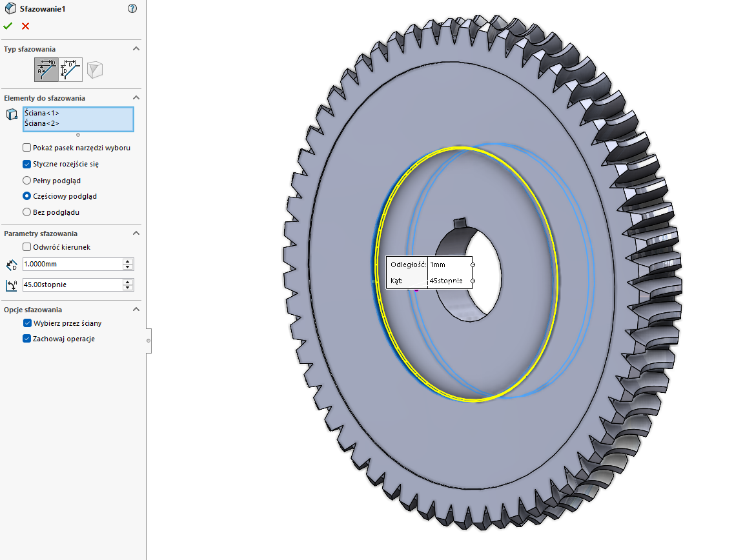Screen dimensions: 754x560
Task: Click the selection list resize handle dot
Action: (78, 135)
